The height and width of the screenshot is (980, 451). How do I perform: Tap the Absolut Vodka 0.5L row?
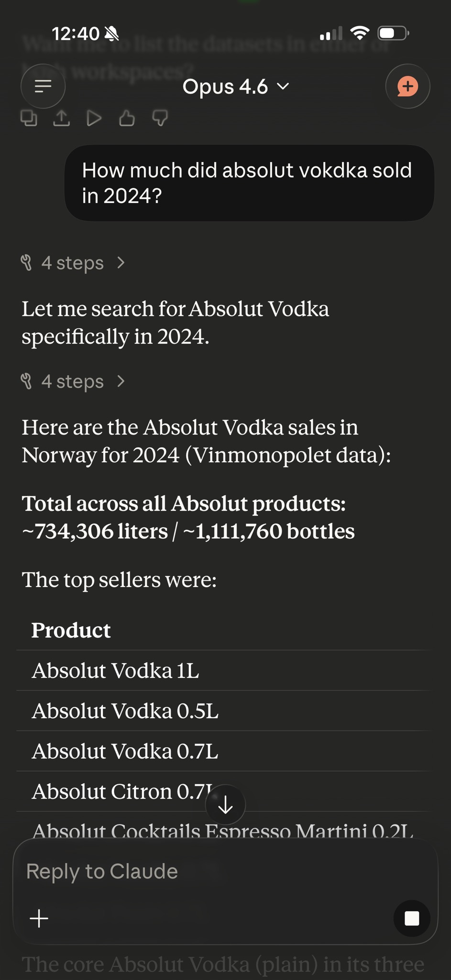[x=125, y=711]
